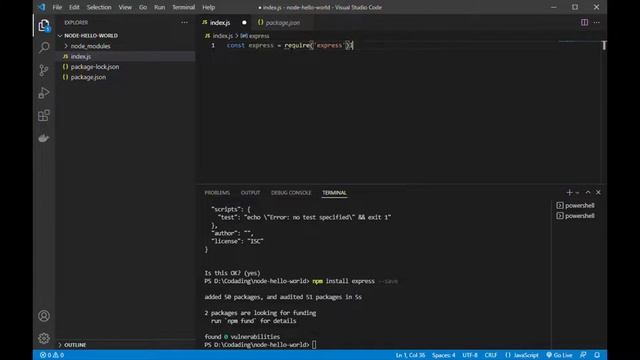Click the editor minimap at top right

579,42
